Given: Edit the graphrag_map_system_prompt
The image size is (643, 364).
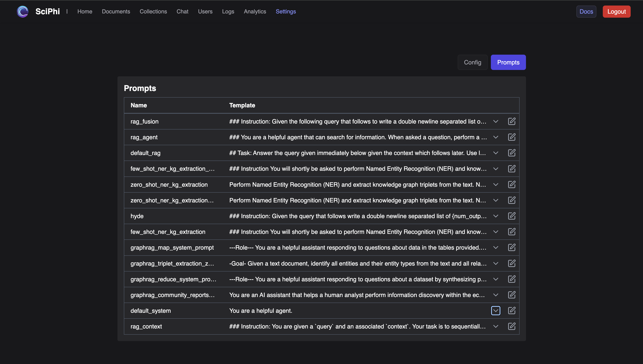Looking at the screenshot, I should (512, 247).
